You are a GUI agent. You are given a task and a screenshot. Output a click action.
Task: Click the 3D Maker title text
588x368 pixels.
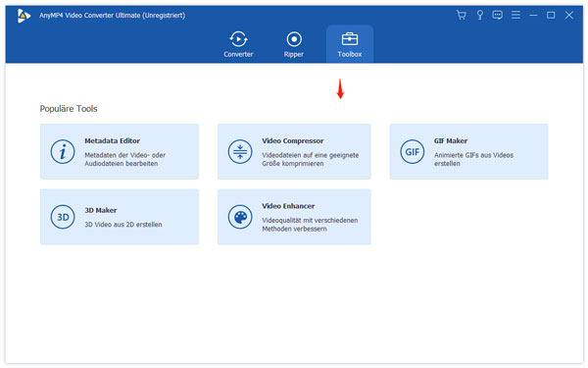tap(101, 210)
